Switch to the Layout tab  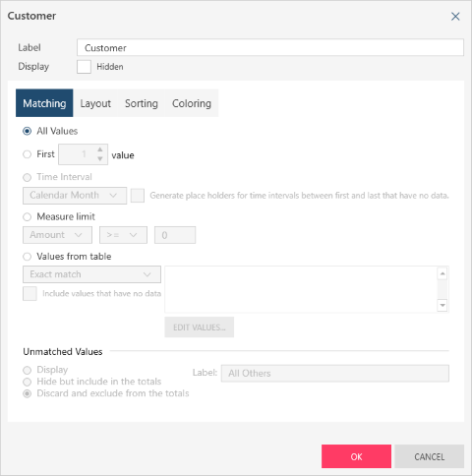tap(95, 103)
